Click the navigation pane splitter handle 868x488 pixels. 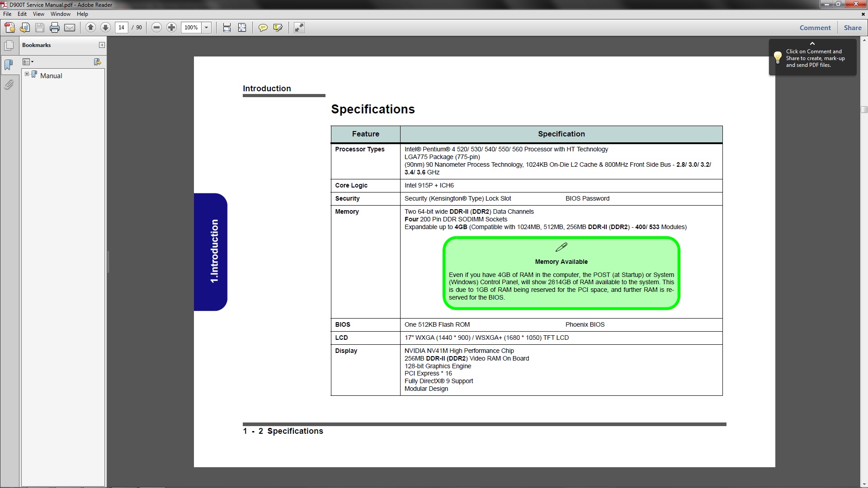click(x=108, y=262)
